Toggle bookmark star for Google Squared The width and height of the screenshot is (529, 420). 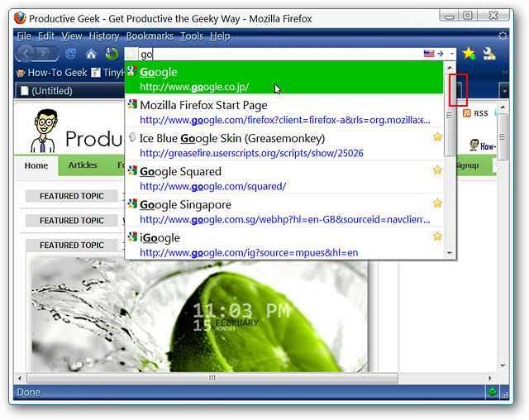pos(437,170)
